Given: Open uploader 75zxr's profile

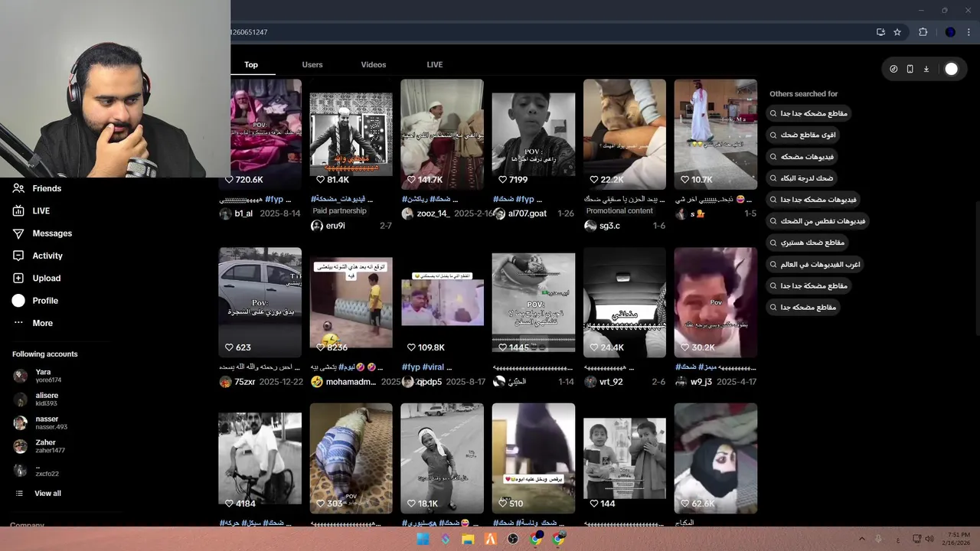Looking at the screenshot, I should pyautogui.click(x=245, y=382).
